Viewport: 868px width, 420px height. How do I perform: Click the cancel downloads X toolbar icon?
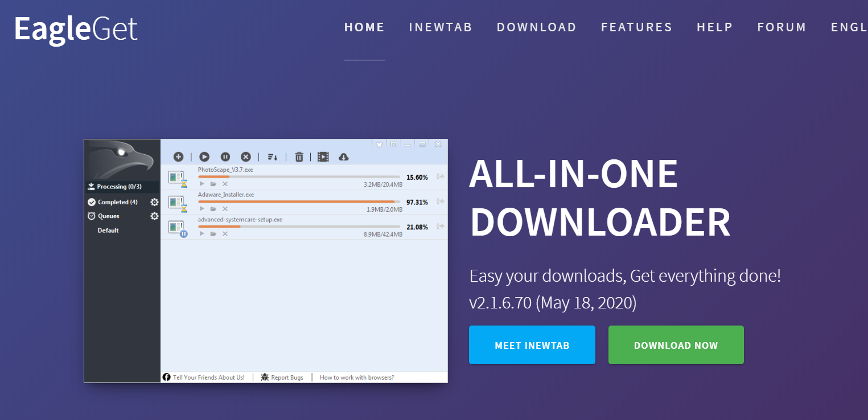tap(246, 157)
